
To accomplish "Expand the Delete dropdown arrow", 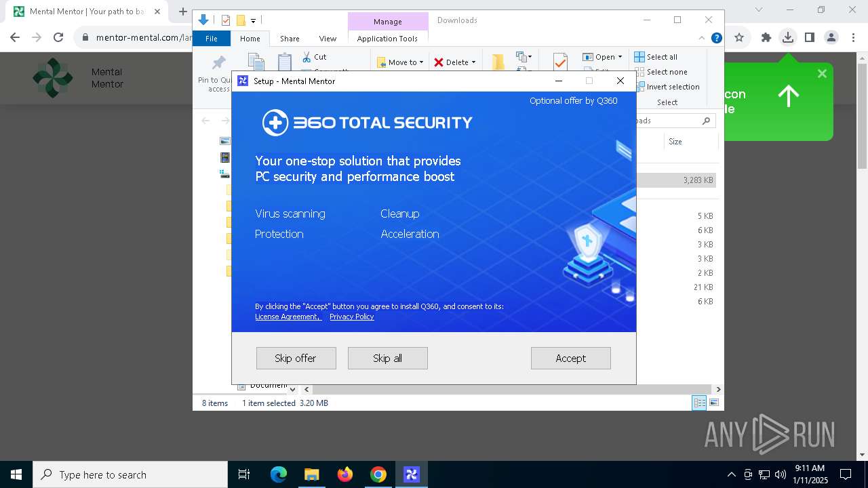I will click(x=473, y=62).
